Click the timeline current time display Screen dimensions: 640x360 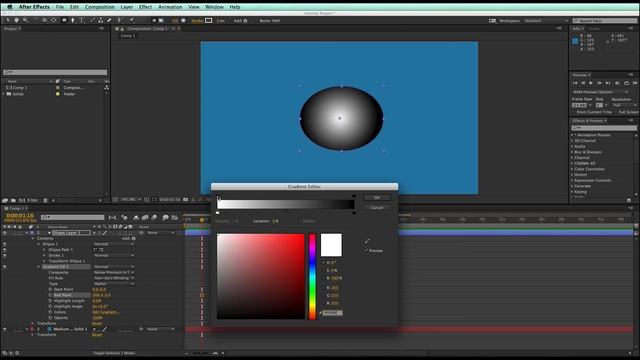coord(20,216)
